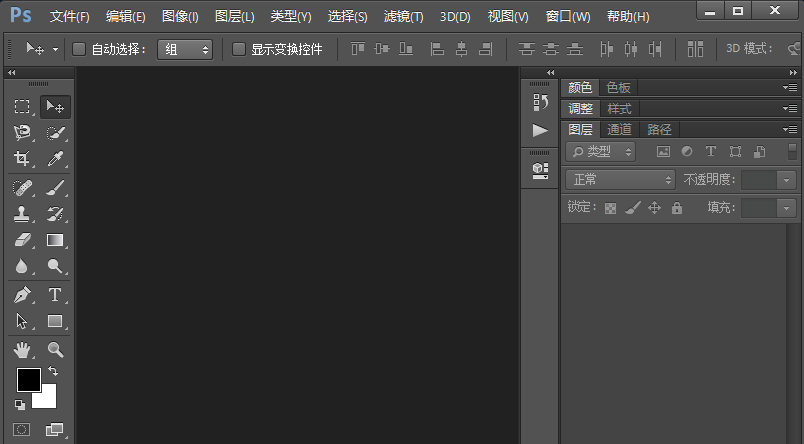
Task: Select the Spot Healing Brush tool
Action: coord(22,188)
